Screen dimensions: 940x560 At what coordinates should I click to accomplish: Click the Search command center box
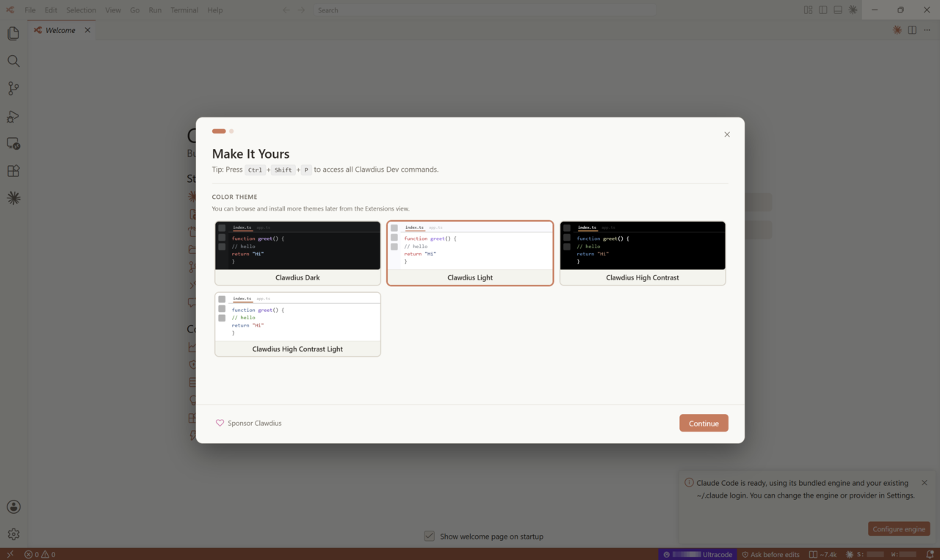tap(485, 10)
